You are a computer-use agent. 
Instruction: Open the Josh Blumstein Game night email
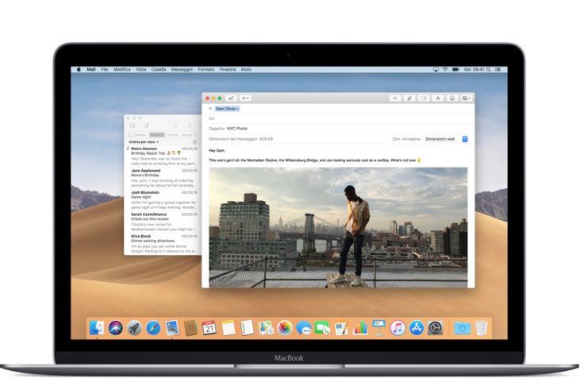(x=163, y=200)
